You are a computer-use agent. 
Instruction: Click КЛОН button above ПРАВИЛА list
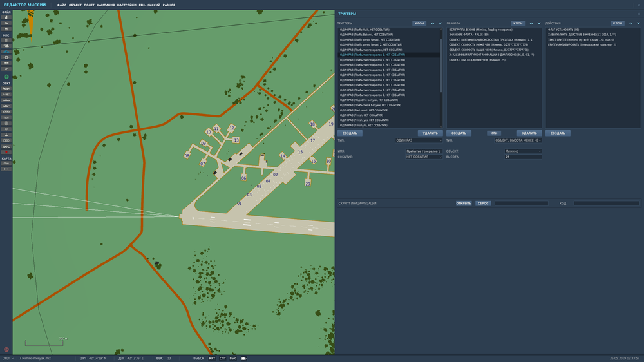pos(518,23)
